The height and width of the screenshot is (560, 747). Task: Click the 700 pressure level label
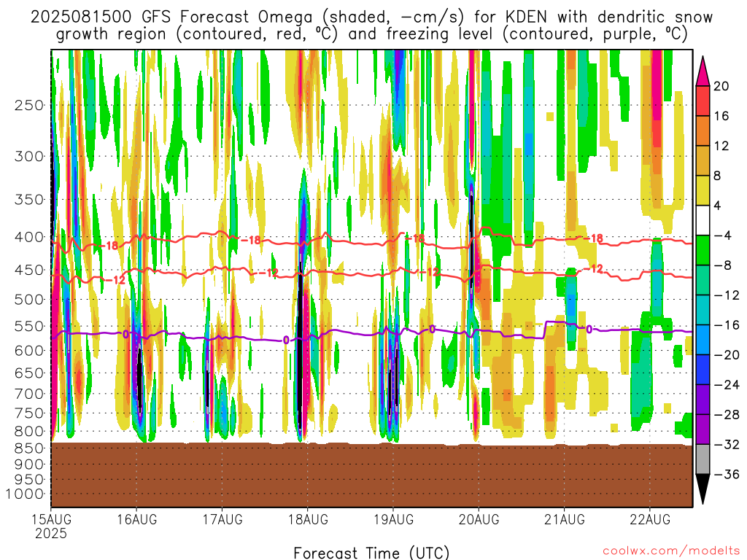click(29, 394)
